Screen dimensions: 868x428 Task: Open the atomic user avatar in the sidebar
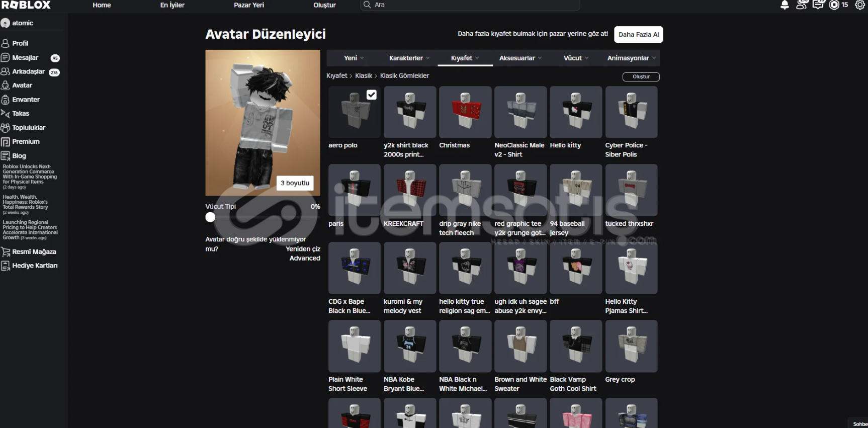click(6, 23)
